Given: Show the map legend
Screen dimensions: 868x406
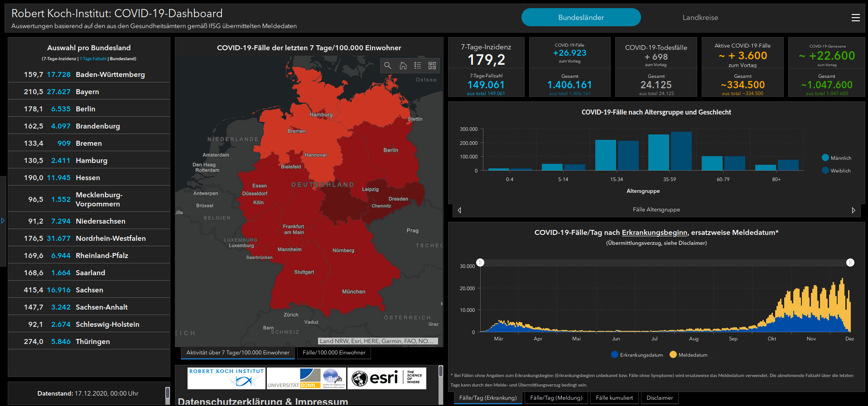Looking at the screenshot, I should coord(418,66).
